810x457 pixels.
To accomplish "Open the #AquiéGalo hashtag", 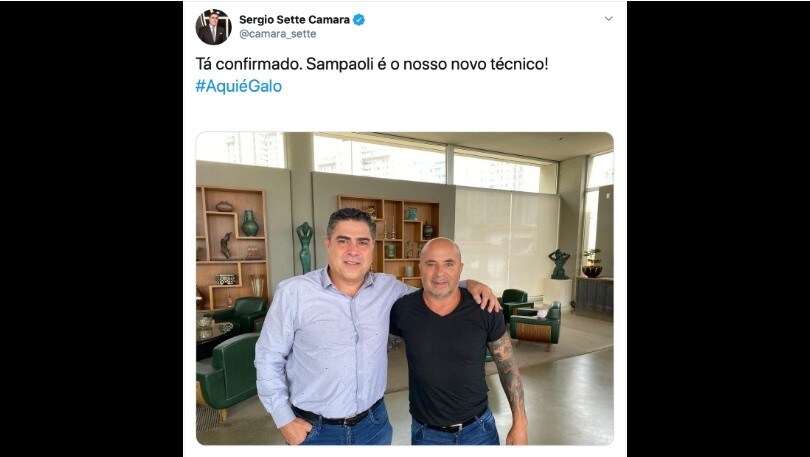I will click(239, 86).
